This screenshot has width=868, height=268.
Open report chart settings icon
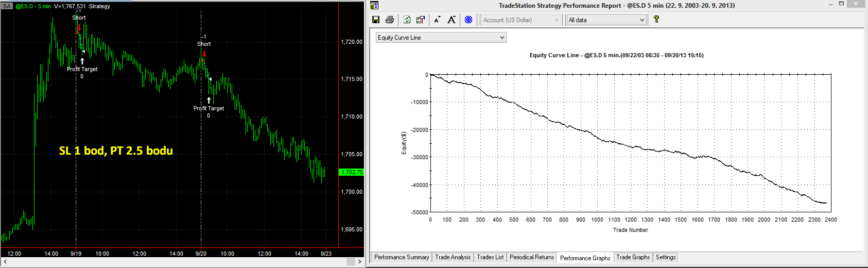[x=421, y=20]
